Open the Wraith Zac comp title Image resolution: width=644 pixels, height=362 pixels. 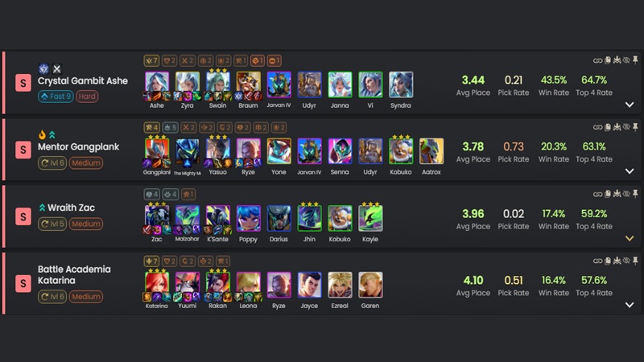(71, 208)
